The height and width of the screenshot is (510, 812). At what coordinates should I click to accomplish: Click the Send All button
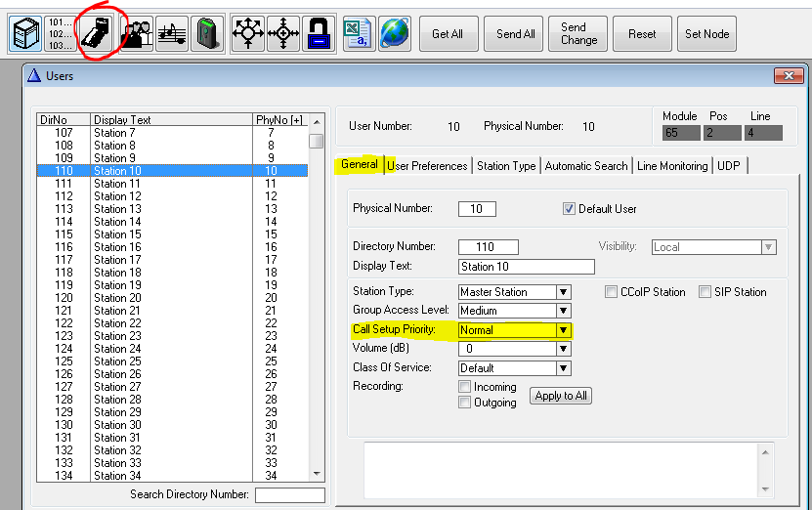pos(515,34)
